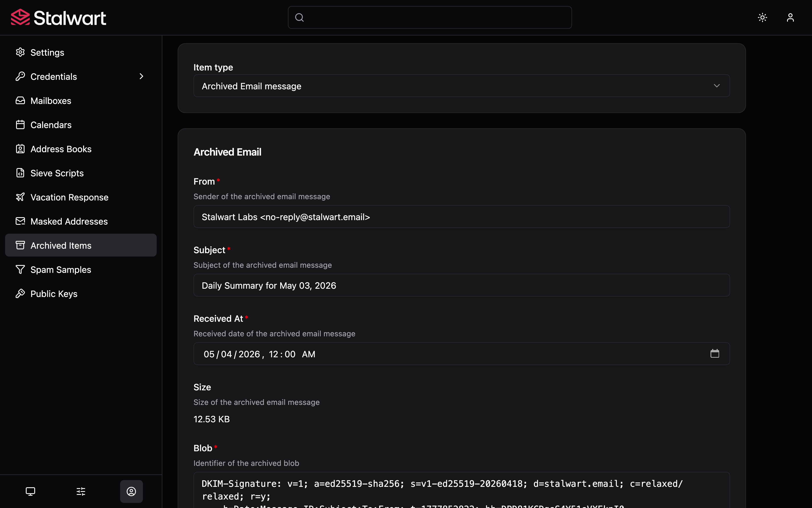The width and height of the screenshot is (812, 508).
Task: Open the Credentials menu item
Action: coord(81,76)
